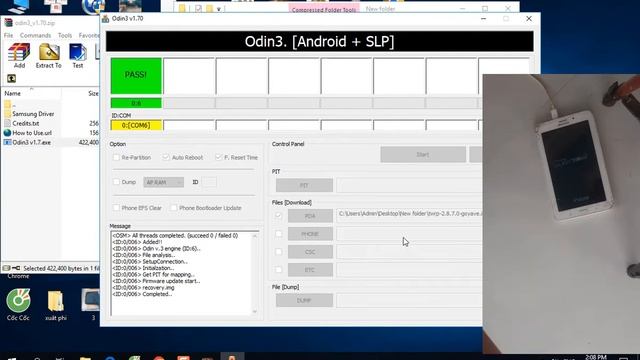Screen dimensions: 640x360
Task: Toggle the F. Reset Time checkbox
Action: pos(218,157)
